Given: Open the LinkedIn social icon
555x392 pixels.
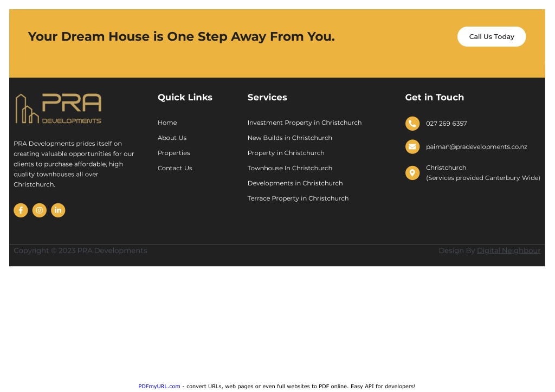Looking at the screenshot, I should (x=58, y=210).
